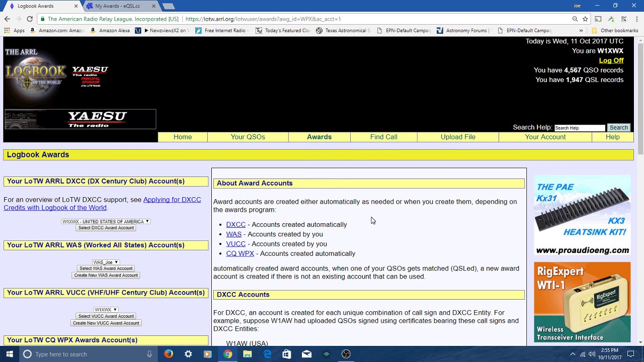This screenshot has height=362, width=644.
Task: Open the Upload File menu item
Action: click(x=458, y=137)
